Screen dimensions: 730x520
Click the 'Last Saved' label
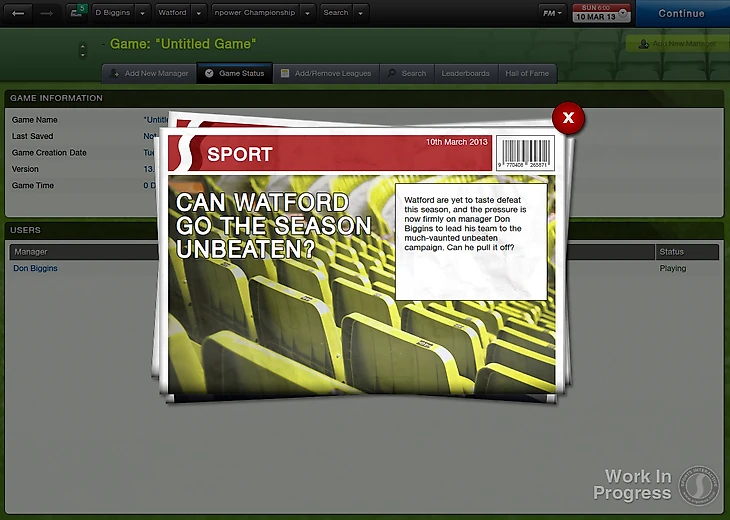point(33,136)
